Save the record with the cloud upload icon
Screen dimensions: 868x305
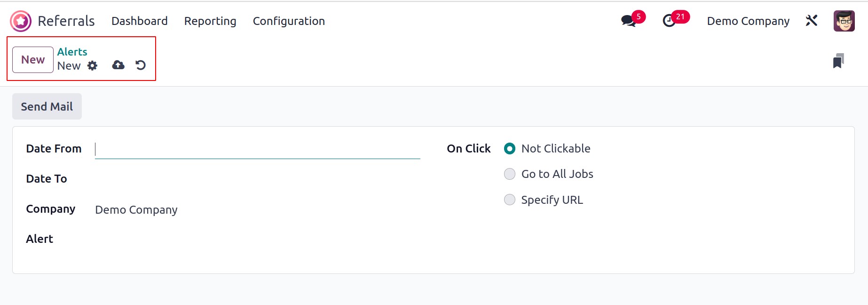118,65
